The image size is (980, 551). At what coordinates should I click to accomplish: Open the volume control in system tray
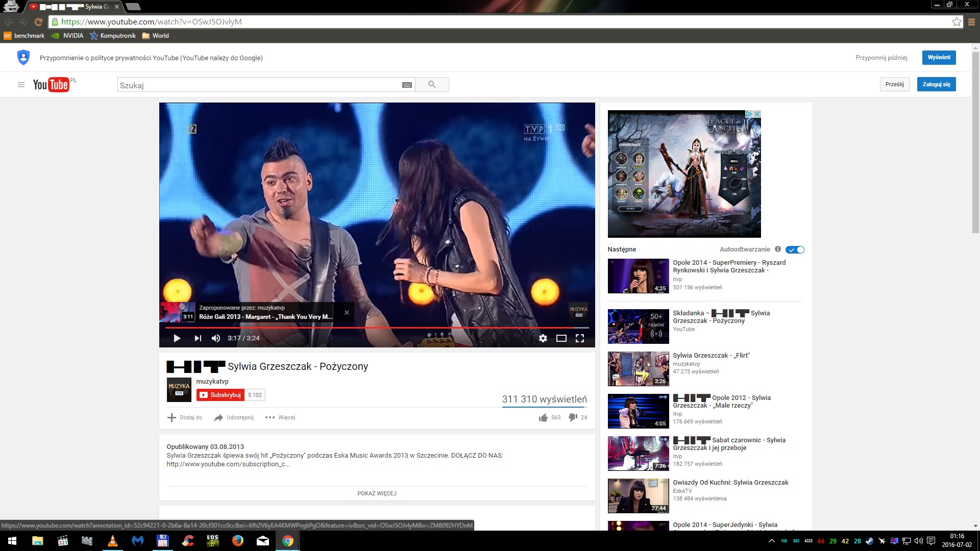tap(918, 541)
